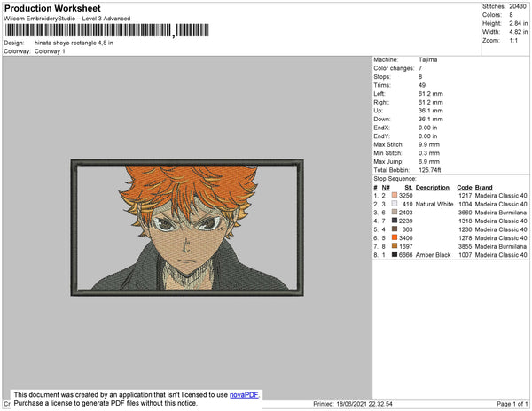Select the 'Page 1 of 1' footer
The image size is (532, 411).
(512, 404)
